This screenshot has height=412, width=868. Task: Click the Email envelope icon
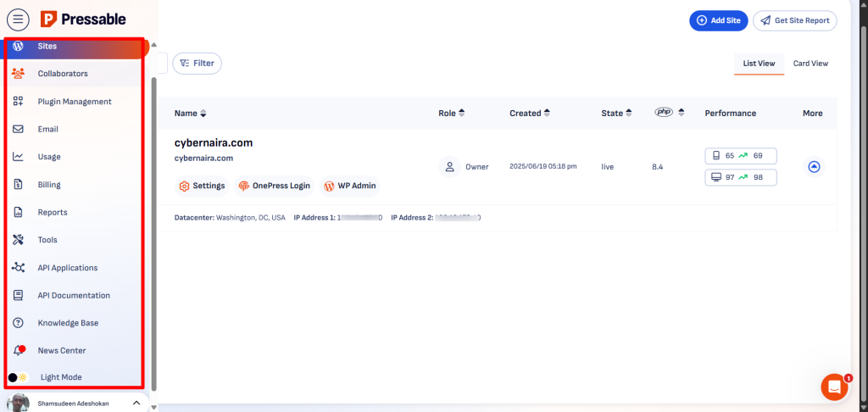click(18, 130)
